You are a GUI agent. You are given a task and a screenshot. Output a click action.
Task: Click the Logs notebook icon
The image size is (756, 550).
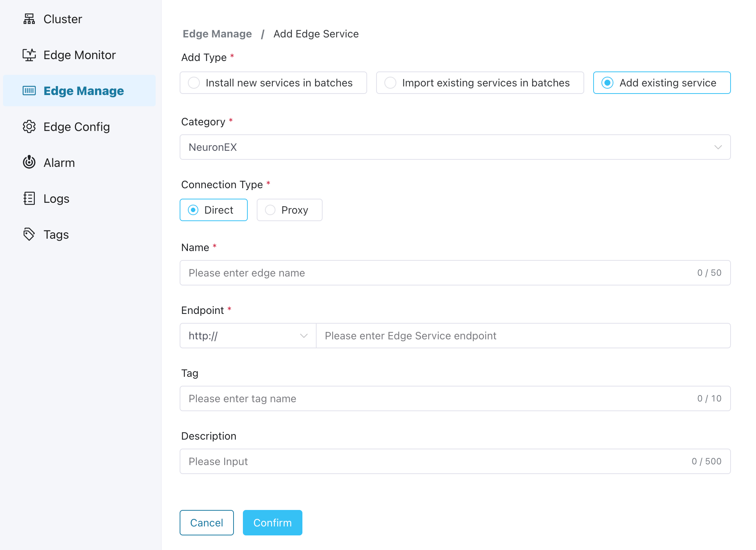tap(29, 199)
